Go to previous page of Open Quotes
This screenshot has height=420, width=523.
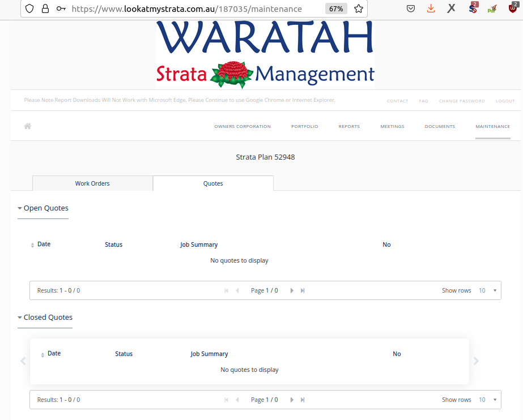click(x=237, y=290)
